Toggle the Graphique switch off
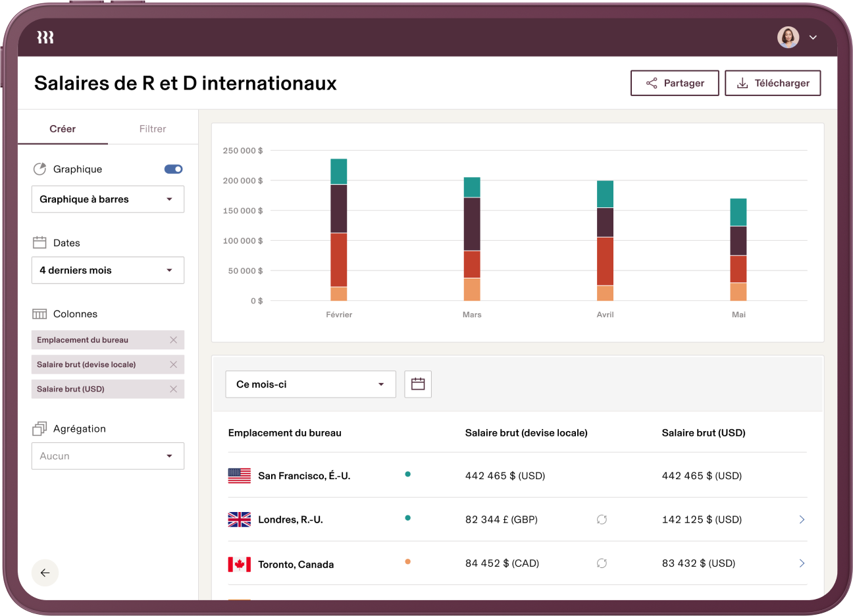The height and width of the screenshot is (616, 853). point(173,169)
